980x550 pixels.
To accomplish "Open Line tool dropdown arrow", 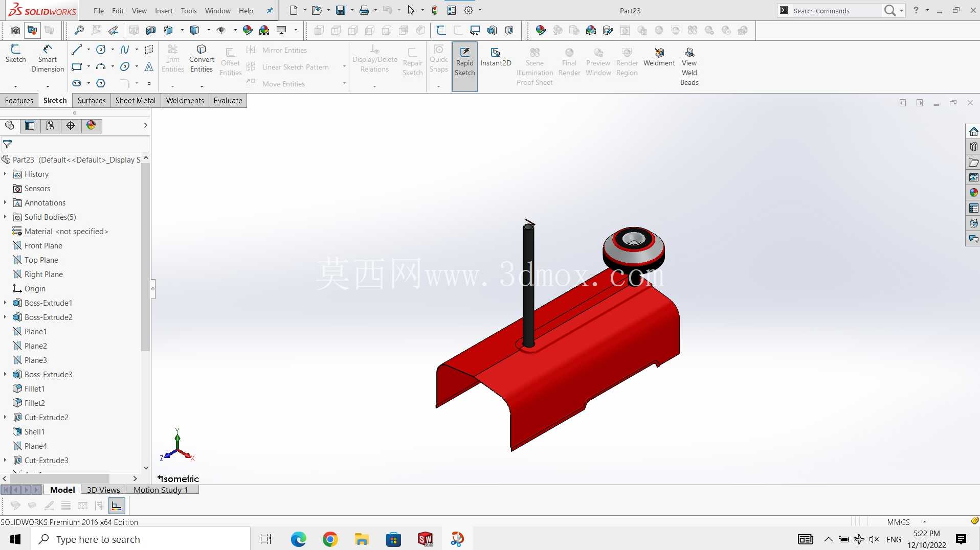I will pos(88,50).
